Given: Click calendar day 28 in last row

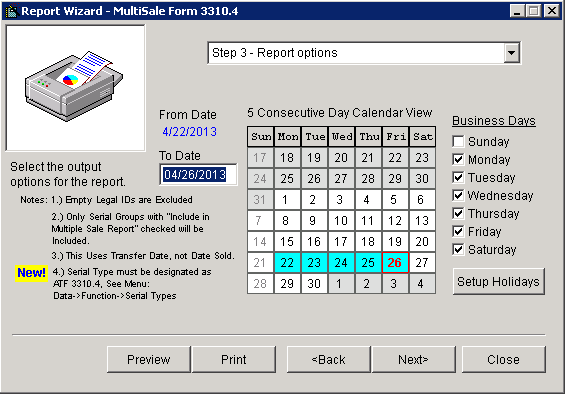Looking at the screenshot, I should click(x=260, y=284).
